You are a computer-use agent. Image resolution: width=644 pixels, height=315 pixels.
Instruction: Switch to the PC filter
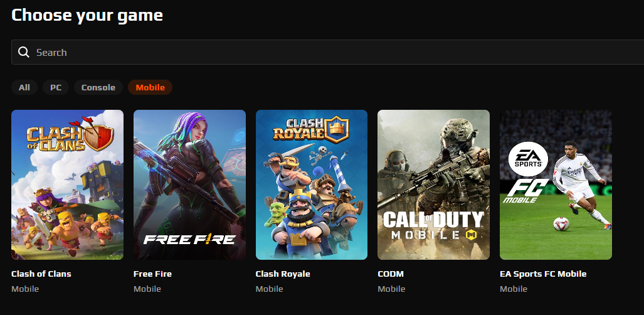56,87
